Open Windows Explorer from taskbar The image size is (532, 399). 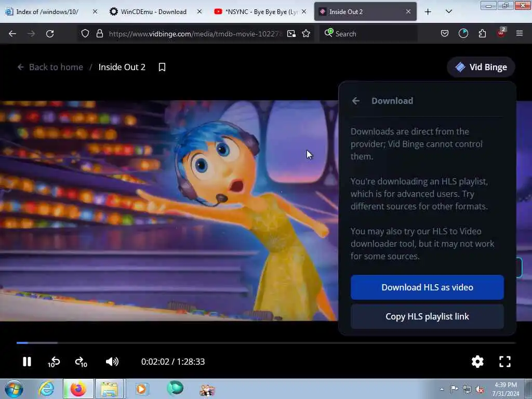[x=109, y=389]
